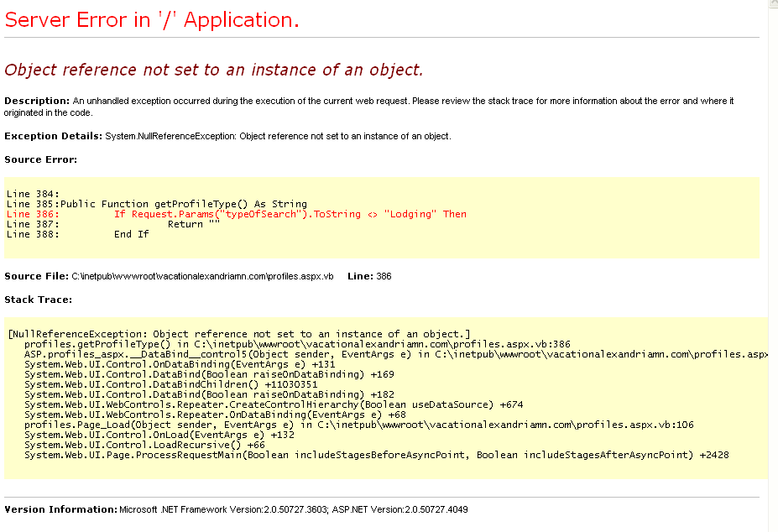Click the 'profiles.Page_Load' stack trace line
The height and width of the screenshot is (532, 778).
tap(358, 425)
